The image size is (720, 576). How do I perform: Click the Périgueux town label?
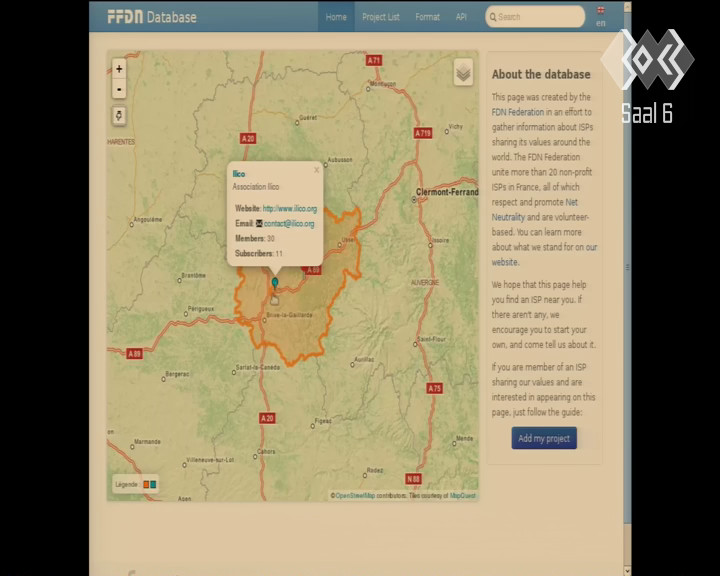click(201, 309)
